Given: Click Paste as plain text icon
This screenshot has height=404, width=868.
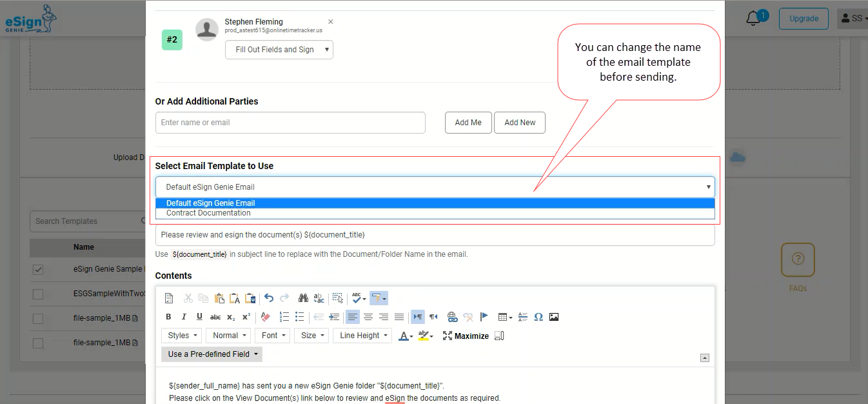Looking at the screenshot, I should click(235, 298).
